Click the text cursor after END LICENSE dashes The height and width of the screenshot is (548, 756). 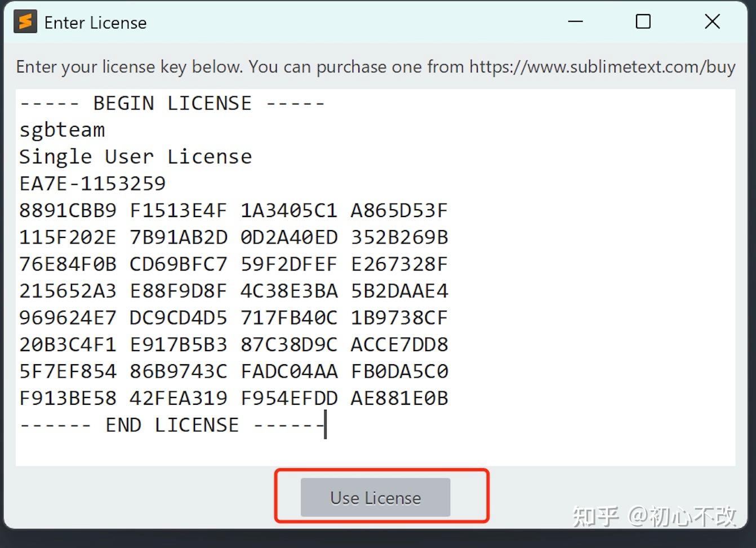tap(326, 425)
